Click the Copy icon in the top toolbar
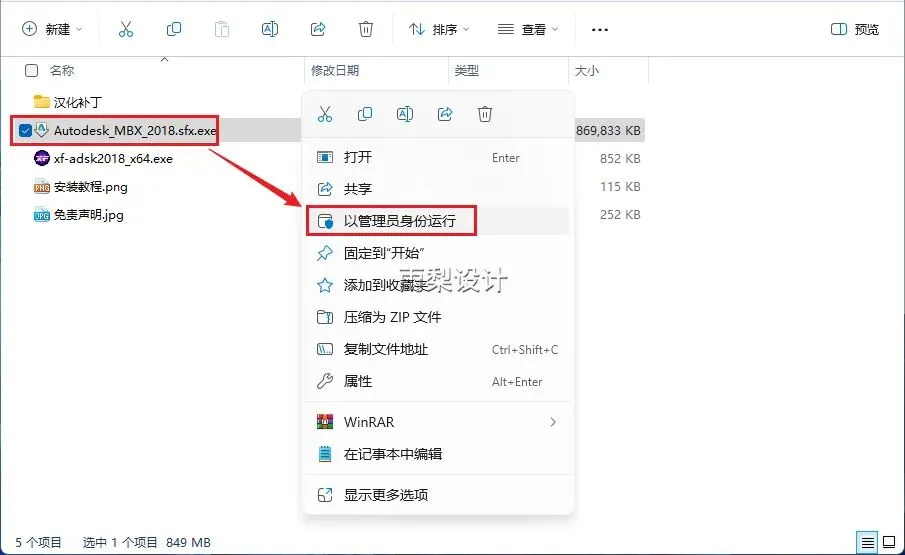The width and height of the screenshot is (905, 555). (174, 29)
